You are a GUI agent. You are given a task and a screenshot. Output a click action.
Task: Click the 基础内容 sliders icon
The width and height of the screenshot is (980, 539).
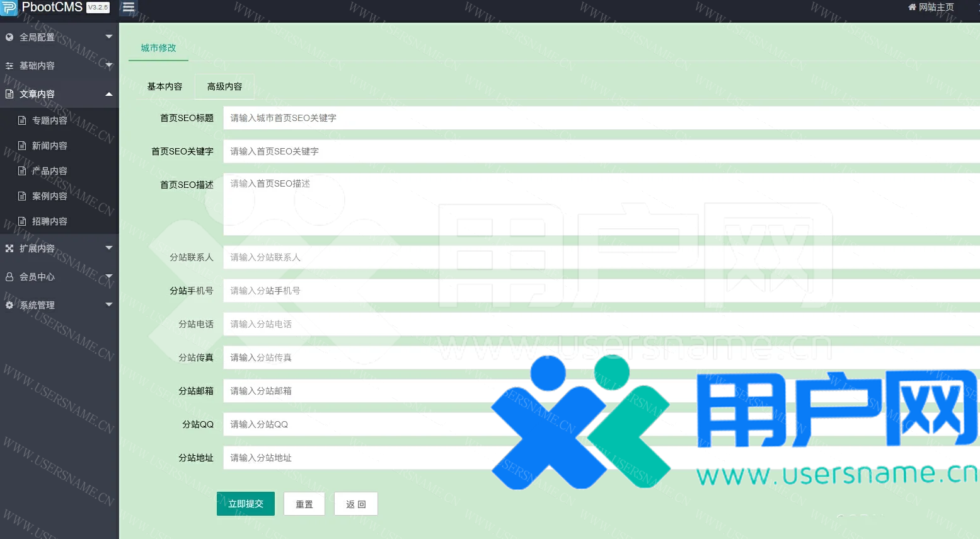coord(9,66)
